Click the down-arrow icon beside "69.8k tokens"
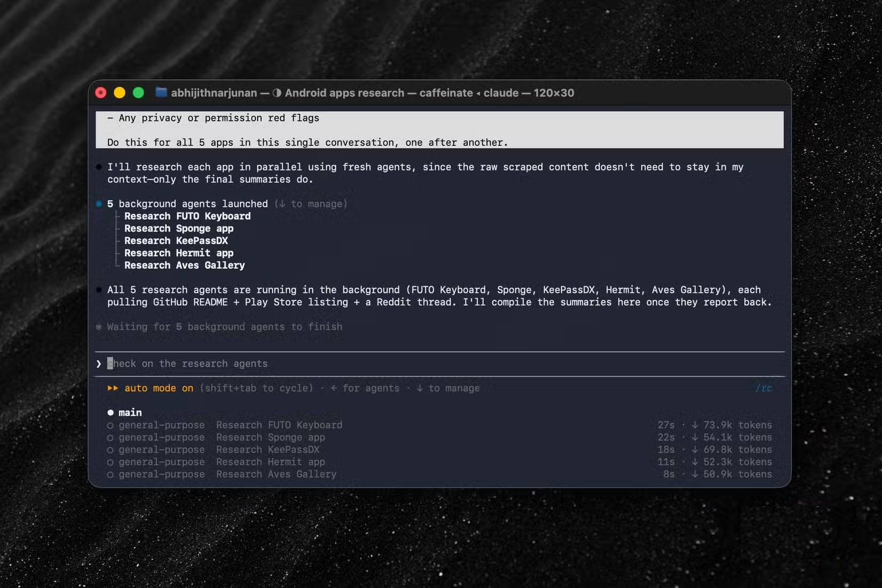The width and height of the screenshot is (882, 588). [695, 450]
